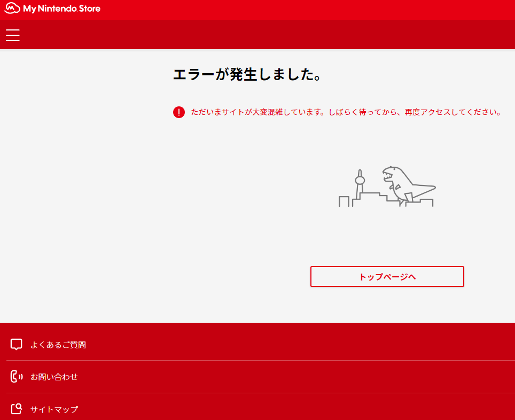Click the My Nintendo Store cap logo icon
The width and height of the screenshot is (515, 420).
(12, 9)
